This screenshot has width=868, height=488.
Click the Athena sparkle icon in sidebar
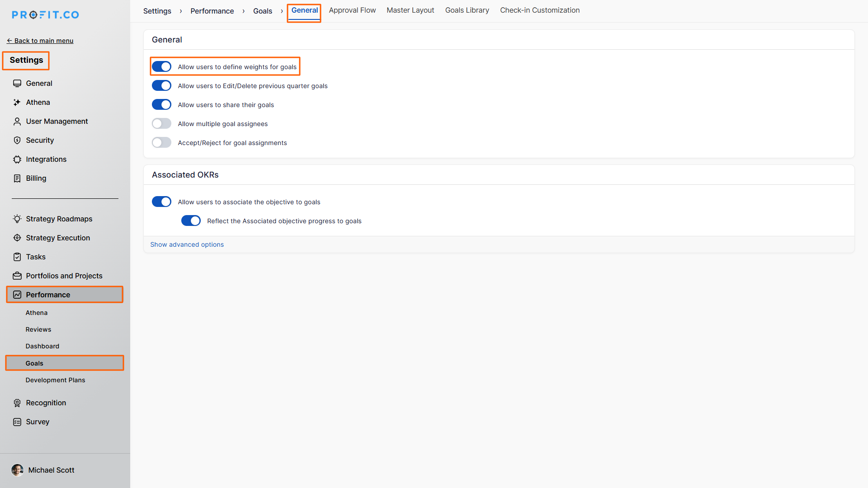pyautogui.click(x=17, y=103)
